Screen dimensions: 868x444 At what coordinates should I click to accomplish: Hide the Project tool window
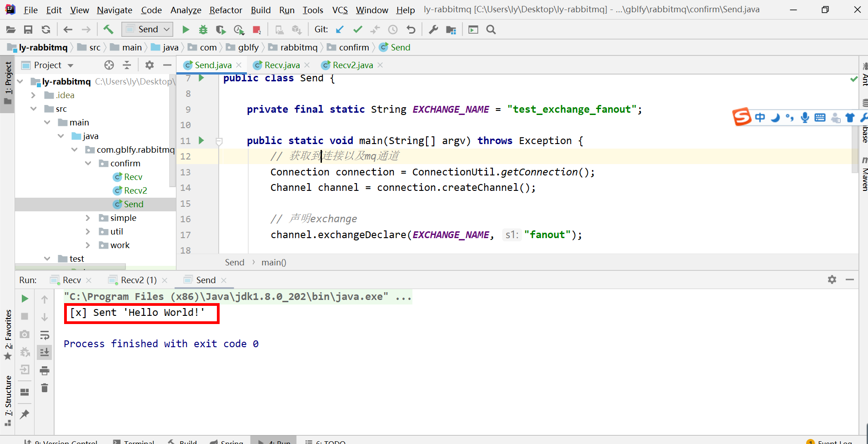point(167,65)
